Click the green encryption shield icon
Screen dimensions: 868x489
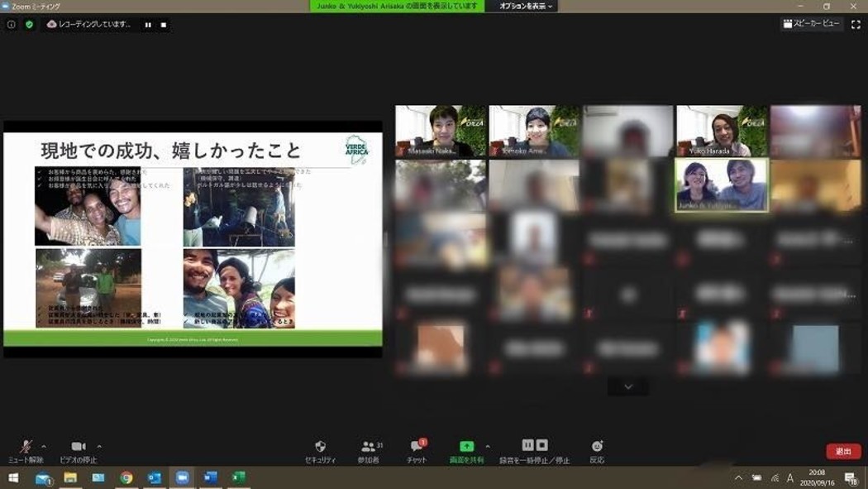30,25
